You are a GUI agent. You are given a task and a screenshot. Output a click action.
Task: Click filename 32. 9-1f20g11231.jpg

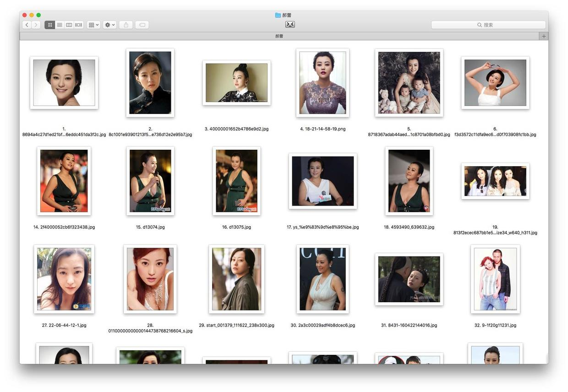pyautogui.click(x=495, y=325)
